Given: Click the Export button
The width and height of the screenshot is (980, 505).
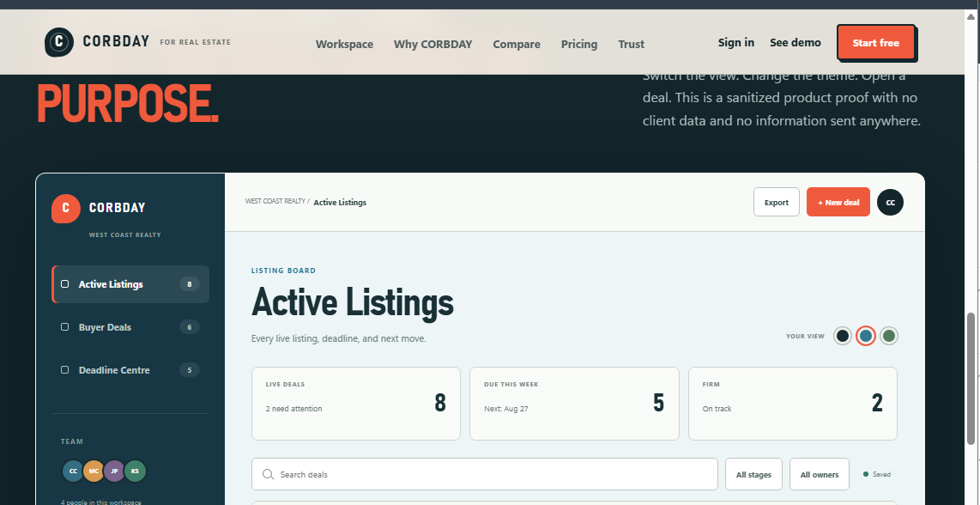Looking at the screenshot, I should coord(777,202).
